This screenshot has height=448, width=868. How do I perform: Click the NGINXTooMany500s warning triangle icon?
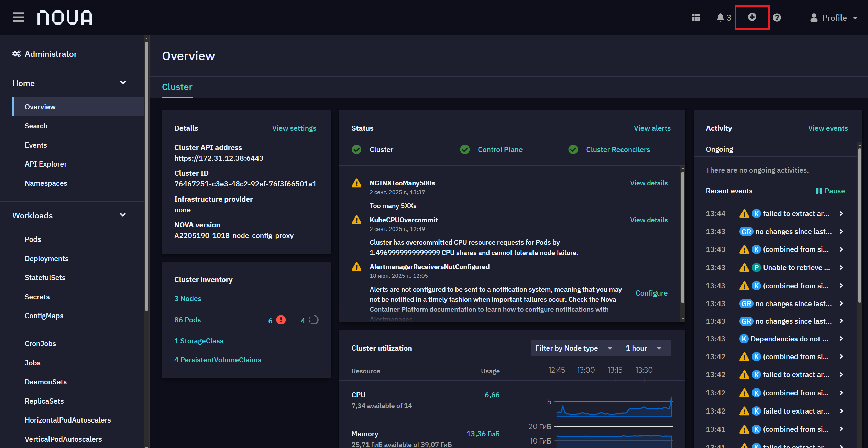click(356, 183)
